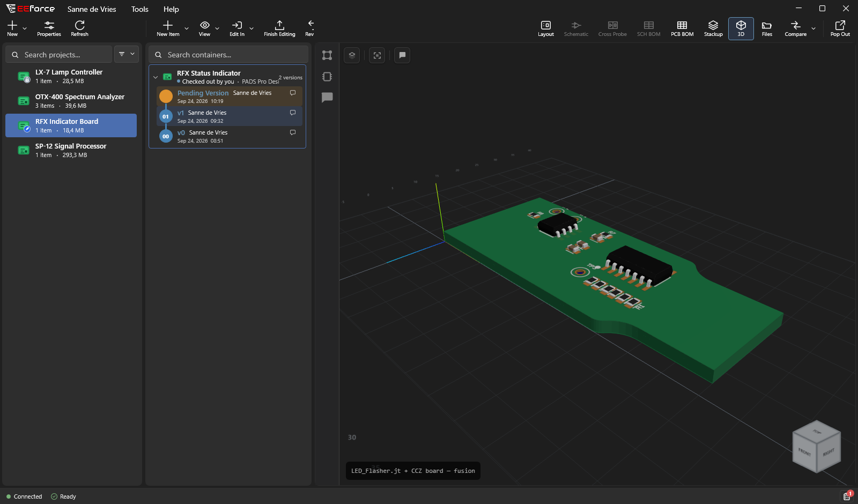
Task: Open the project filter dropdown
Action: click(x=127, y=54)
